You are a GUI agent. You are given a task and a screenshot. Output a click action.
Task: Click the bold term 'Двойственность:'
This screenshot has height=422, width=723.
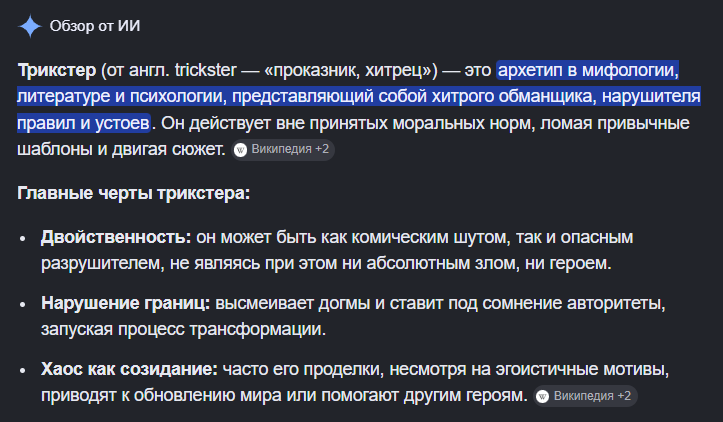click(x=116, y=237)
